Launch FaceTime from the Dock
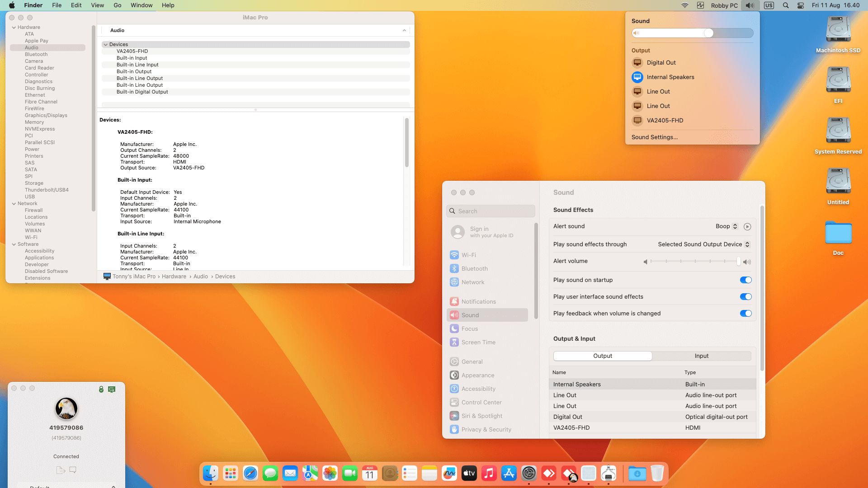Screen dimensions: 868x488 tap(350, 473)
